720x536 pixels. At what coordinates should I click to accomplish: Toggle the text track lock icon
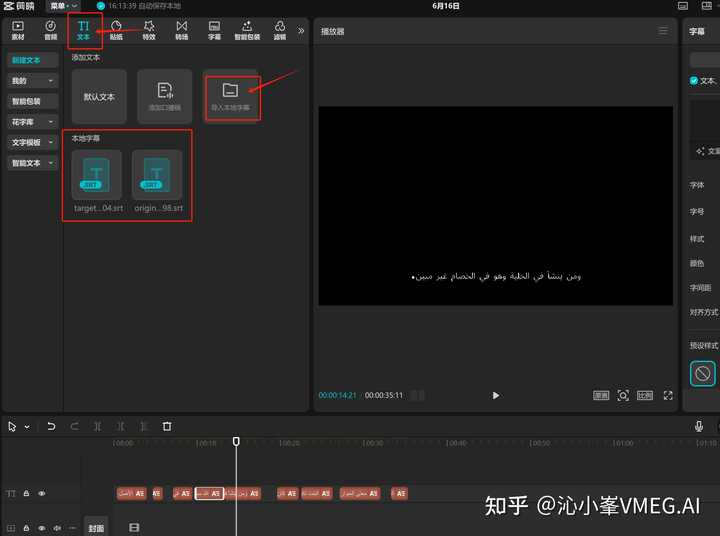point(27,494)
